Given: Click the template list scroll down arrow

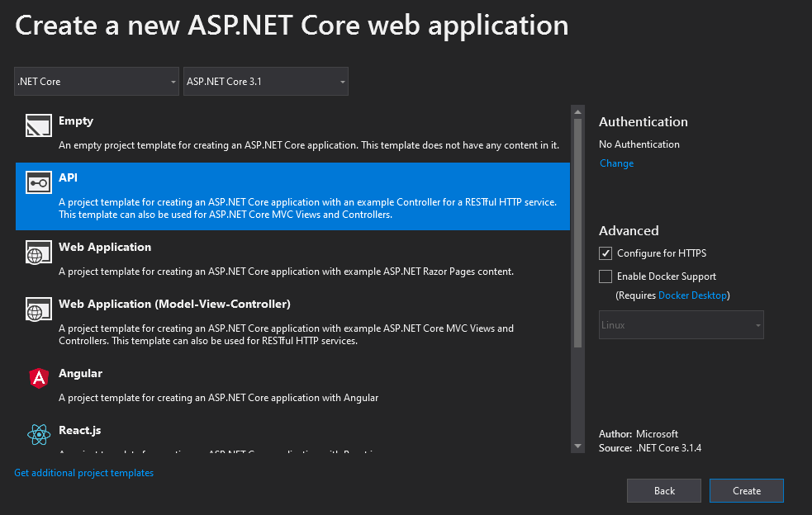Looking at the screenshot, I should pos(578,446).
